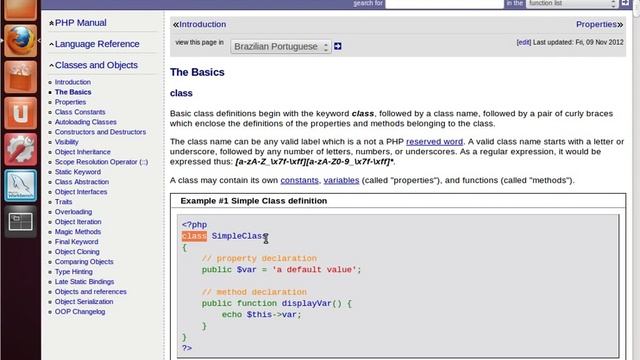Click 'a default value' string in code
The width and height of the screenshot is (640, 360).
click(314, 270)
